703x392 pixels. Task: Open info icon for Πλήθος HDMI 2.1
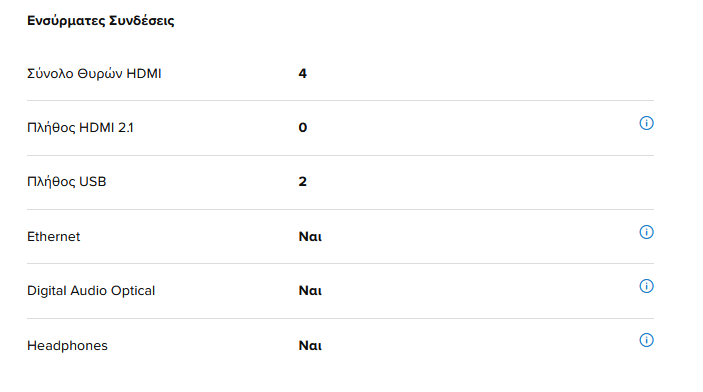[x=646, y=123]
